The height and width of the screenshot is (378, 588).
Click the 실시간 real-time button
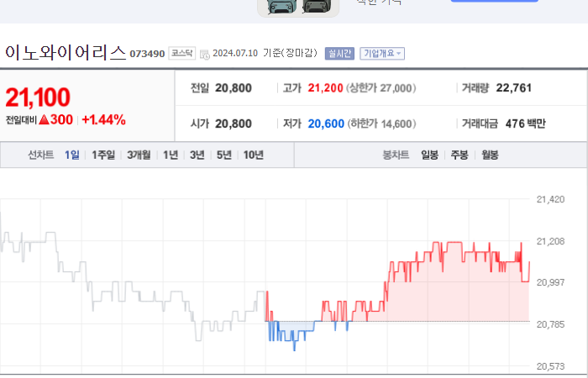(x=339, y=53)
